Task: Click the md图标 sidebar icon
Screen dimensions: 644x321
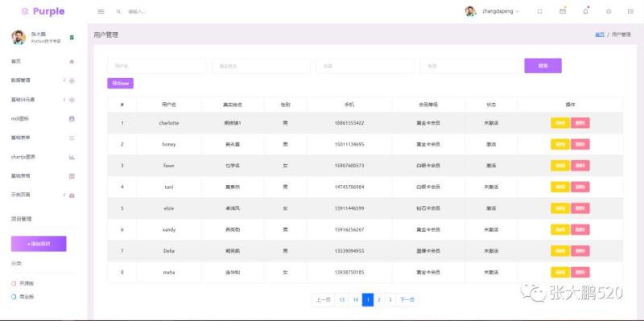Action: click(72, 118)
